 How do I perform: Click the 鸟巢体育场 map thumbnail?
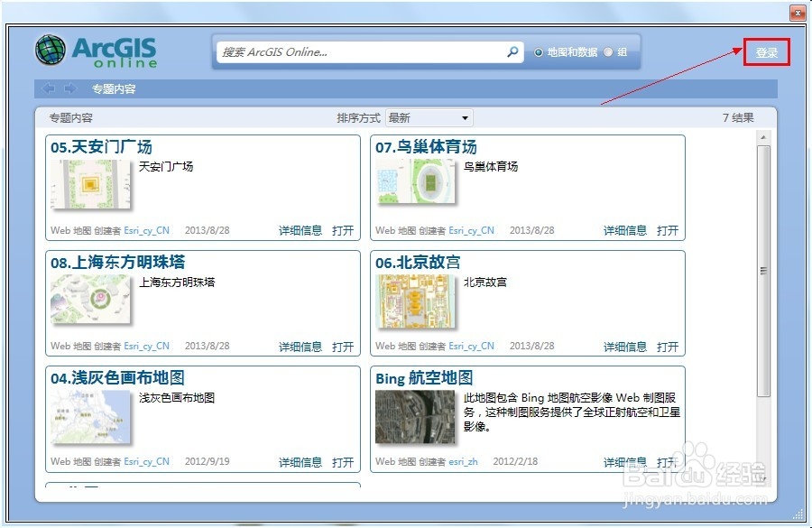click(415, 181)
